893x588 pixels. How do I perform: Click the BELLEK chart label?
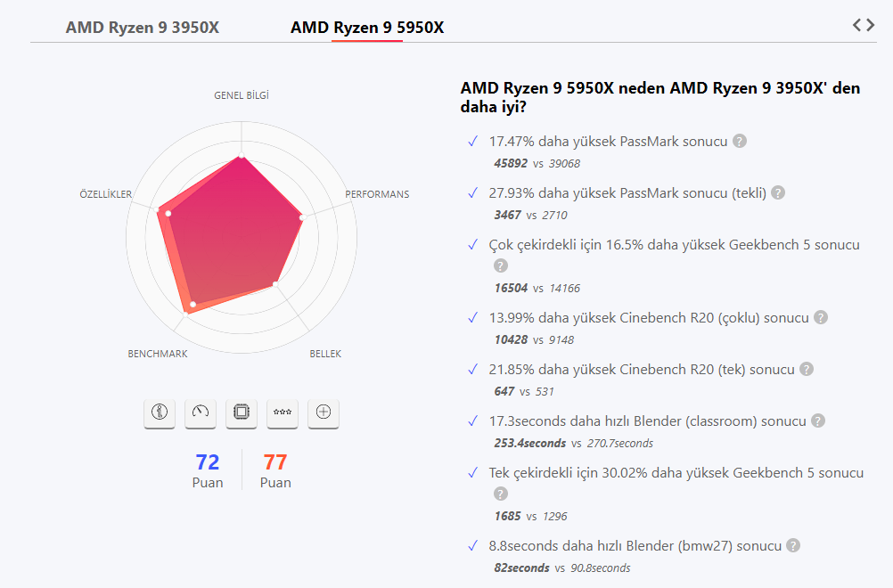325,354
